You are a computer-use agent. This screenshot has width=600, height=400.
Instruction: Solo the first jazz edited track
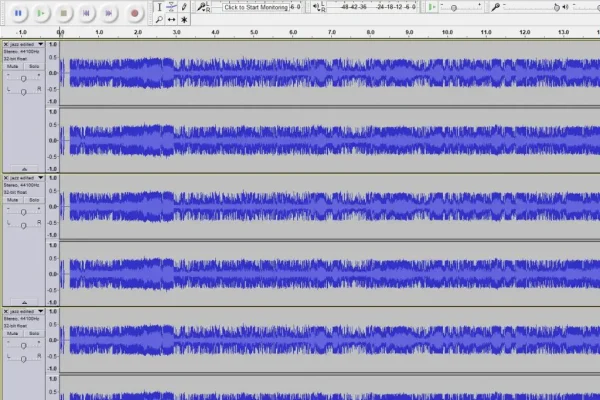click(x=34, y=66)
